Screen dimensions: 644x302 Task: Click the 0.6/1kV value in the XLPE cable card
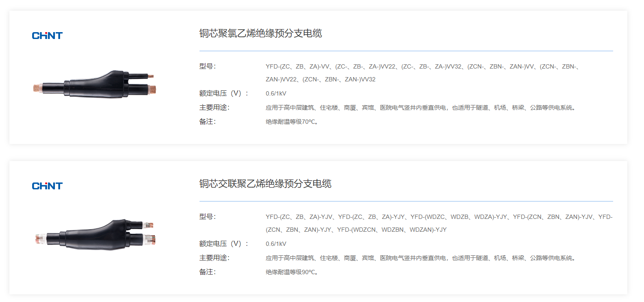276,244
